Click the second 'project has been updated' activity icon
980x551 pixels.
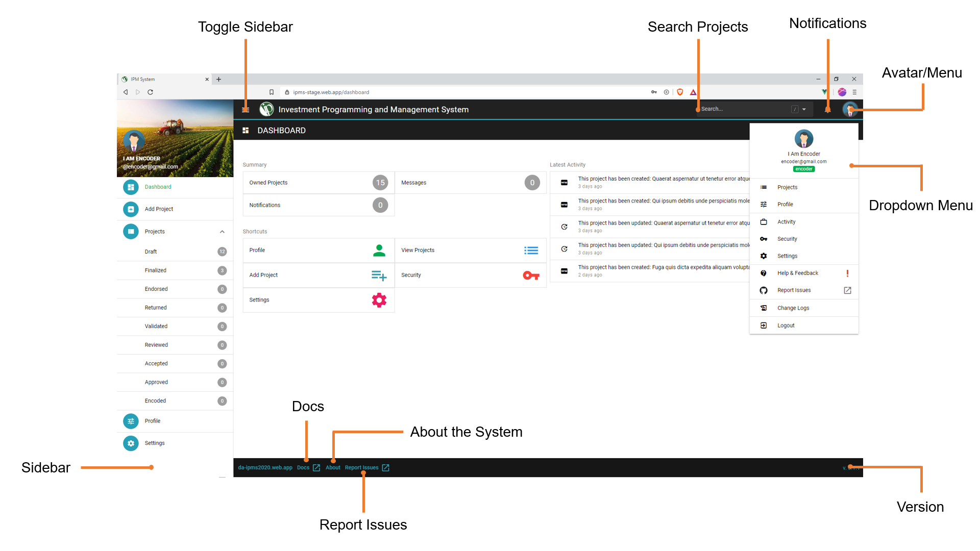[564, 249]
